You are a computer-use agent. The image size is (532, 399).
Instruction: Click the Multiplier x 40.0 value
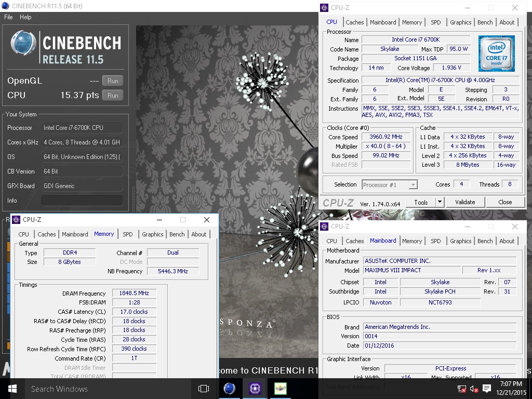[386, 146]
